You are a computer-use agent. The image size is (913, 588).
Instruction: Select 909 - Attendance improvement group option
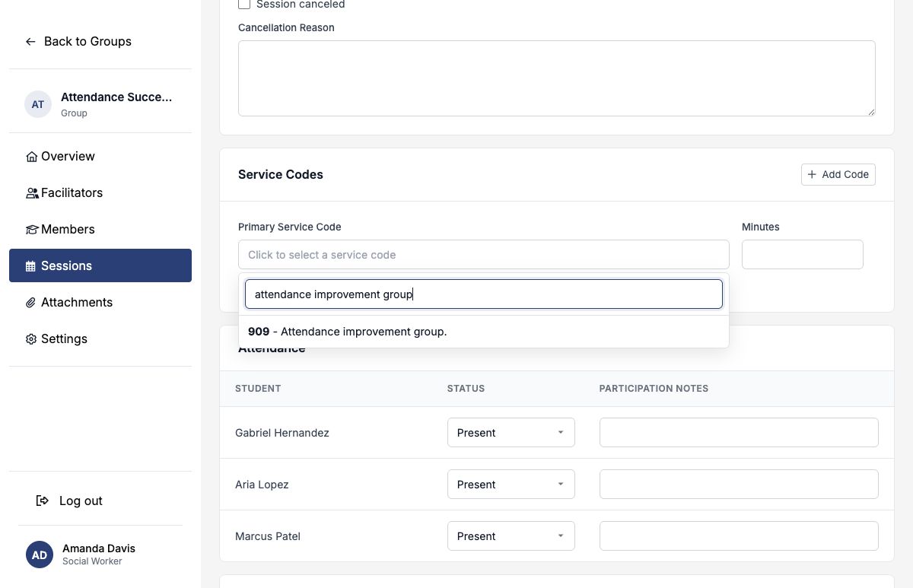484,332
